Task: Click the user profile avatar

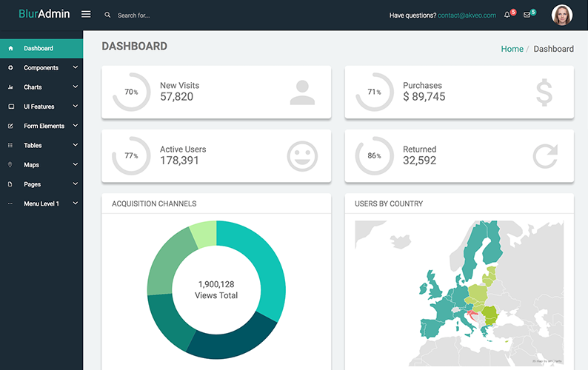Action: click(x=562, y=15)
